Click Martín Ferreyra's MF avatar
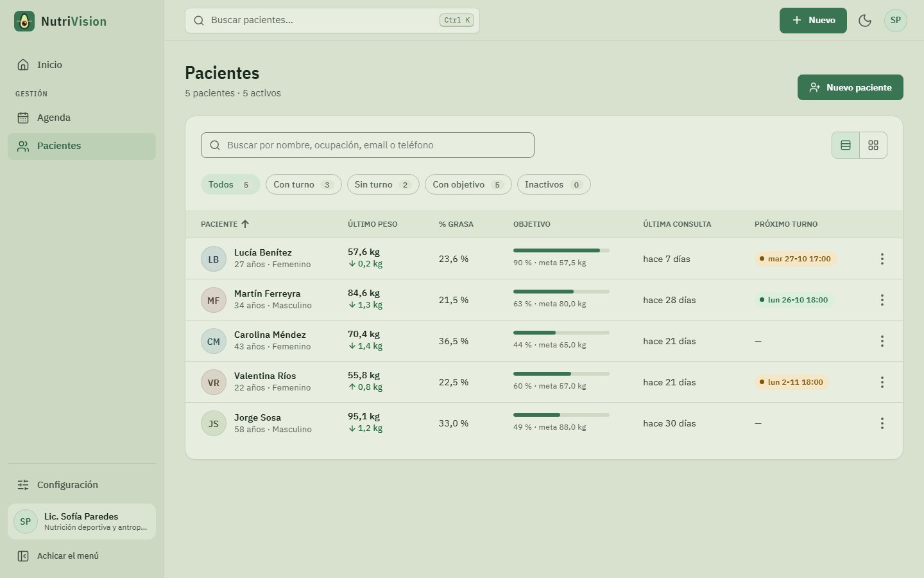924x578 pixels. click(214, 300)
